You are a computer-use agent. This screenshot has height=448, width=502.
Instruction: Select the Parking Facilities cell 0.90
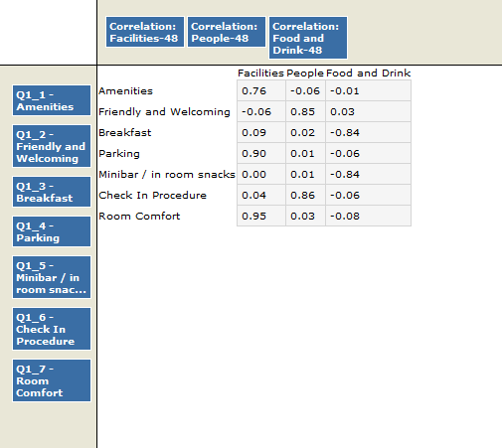tap(261, 153)
